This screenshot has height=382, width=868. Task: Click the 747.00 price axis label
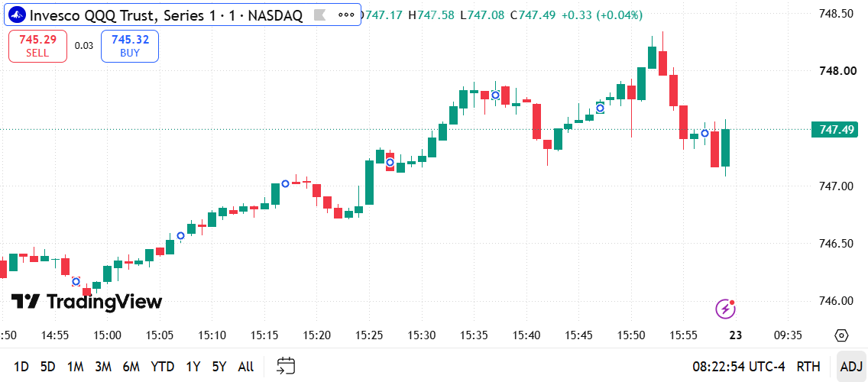(x=835, y=186)
